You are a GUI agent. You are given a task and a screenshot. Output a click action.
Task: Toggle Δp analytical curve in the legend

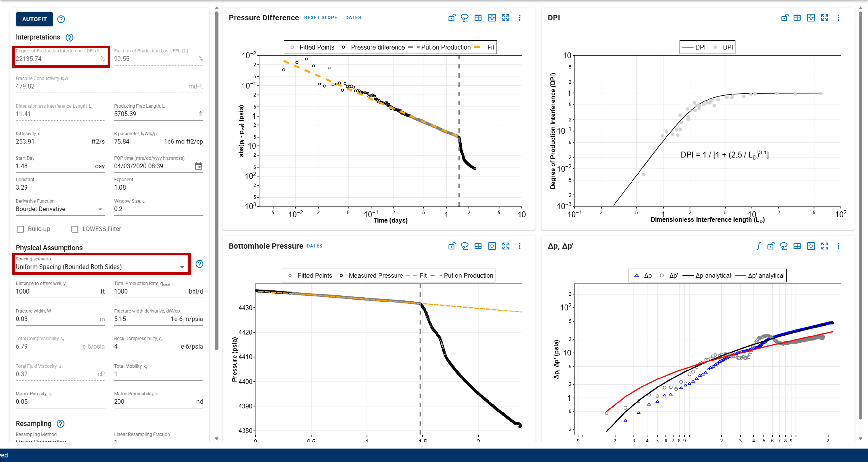tap(707, 276)
